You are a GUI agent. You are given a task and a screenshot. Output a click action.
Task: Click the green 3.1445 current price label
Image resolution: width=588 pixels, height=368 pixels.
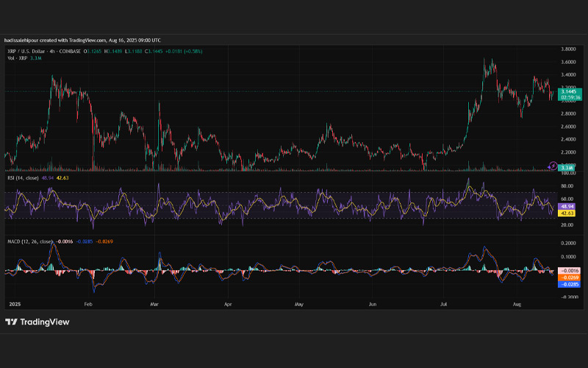click(x=569, y=91)
